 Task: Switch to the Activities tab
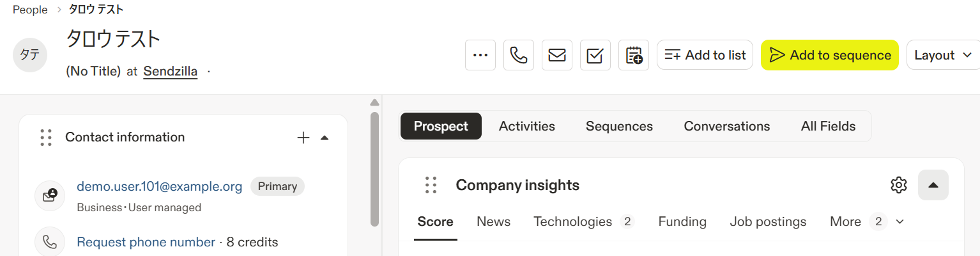(x=526, y=126)
